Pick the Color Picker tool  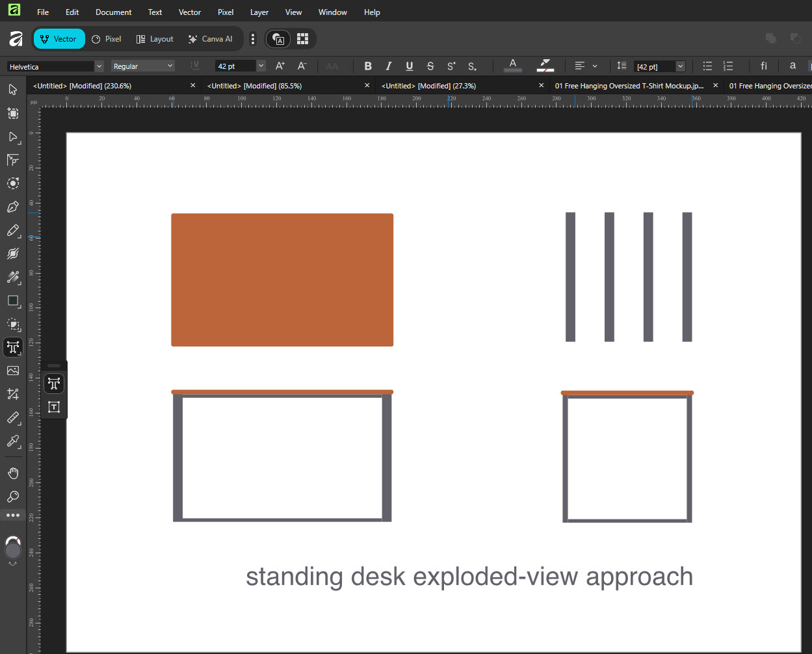click(13, 441)
